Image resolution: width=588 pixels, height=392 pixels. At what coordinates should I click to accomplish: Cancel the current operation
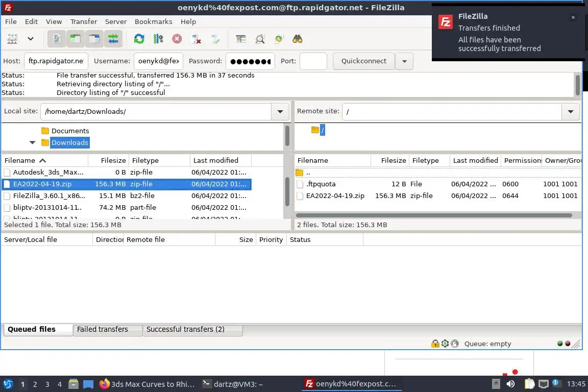(177, 39)
